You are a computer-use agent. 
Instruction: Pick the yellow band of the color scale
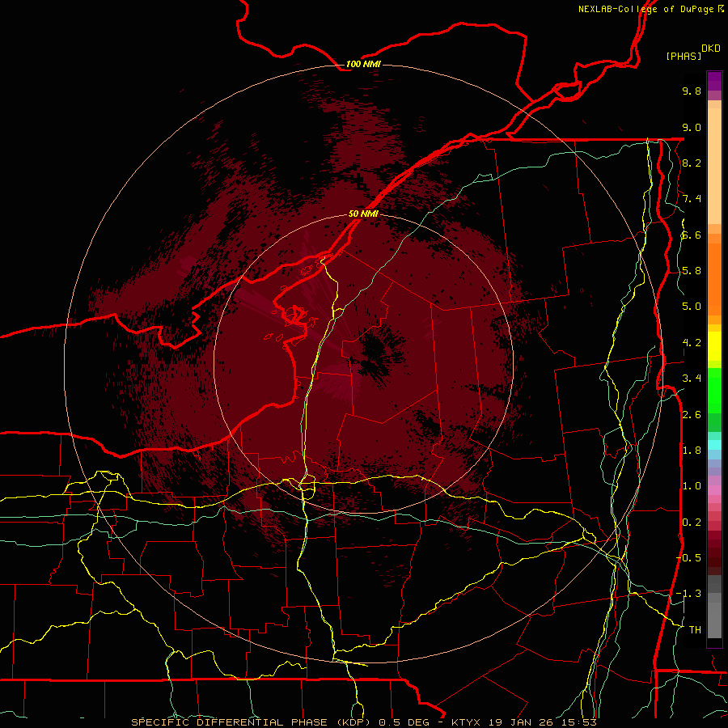[714, 346]
